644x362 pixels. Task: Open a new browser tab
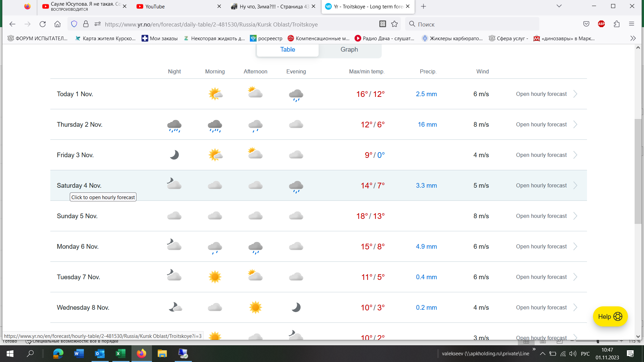coord(424,6)
